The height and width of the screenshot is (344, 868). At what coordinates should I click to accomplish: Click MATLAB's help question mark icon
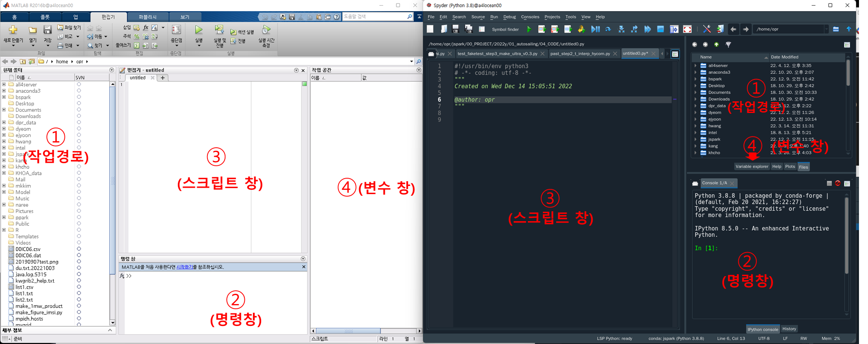pyautogui.click(x=337, y=17)
